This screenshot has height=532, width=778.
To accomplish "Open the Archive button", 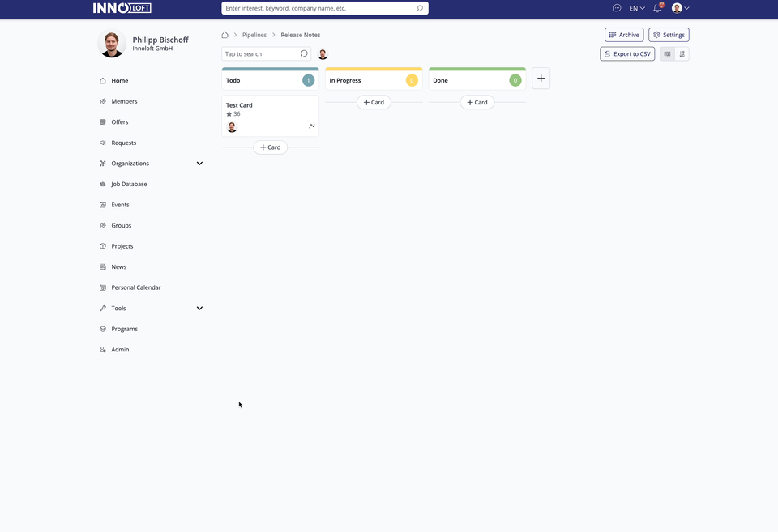I will 624,35.
